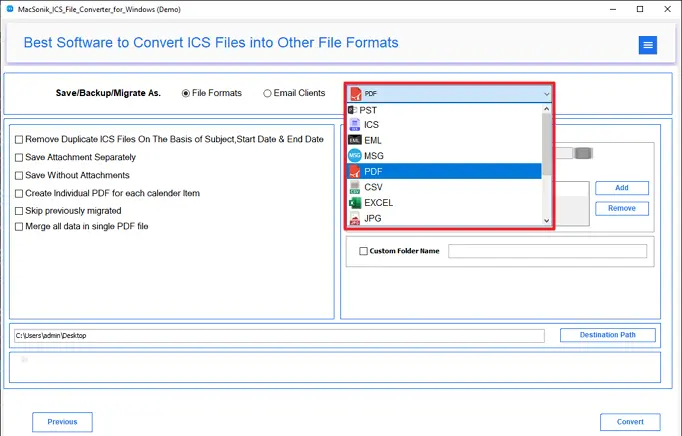
Task: Open the hamburger menu icon
Action: pyautogui.click(x=647, y=45)
